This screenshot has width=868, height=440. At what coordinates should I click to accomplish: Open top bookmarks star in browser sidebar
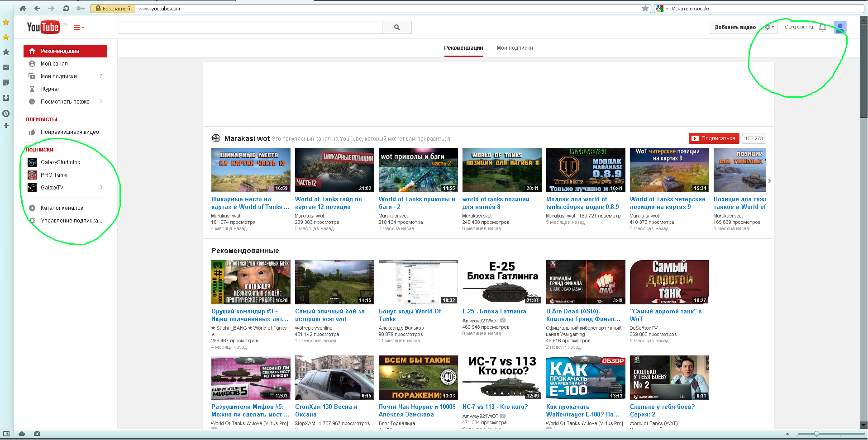pyautogui.click(x=6, y=22)
